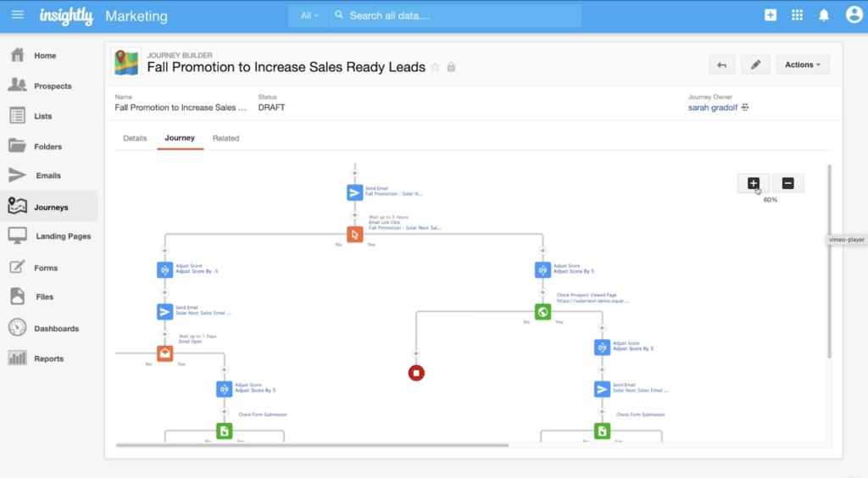Open the All search filter dropdown
The image size is (868, 478).
pos(309,15)
